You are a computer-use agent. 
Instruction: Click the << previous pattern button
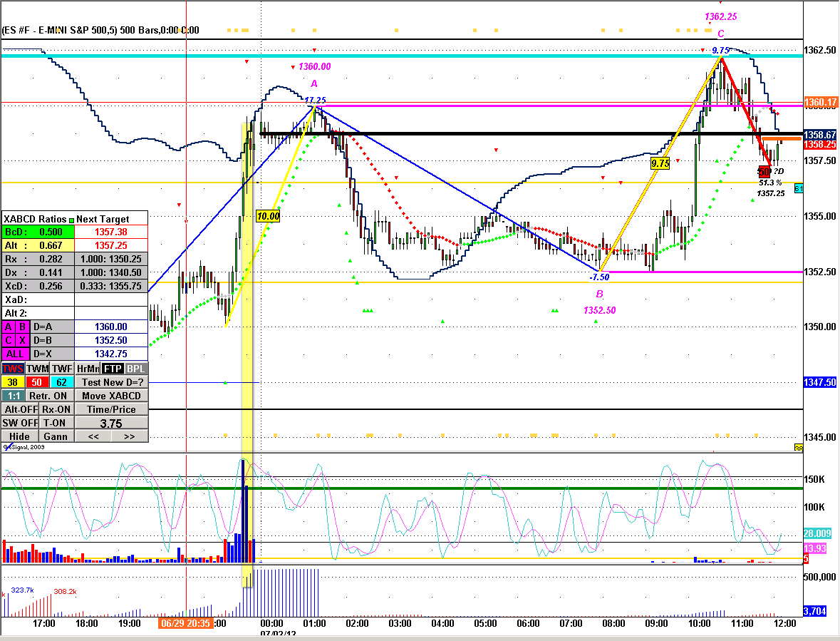click(x=93, y=436)
